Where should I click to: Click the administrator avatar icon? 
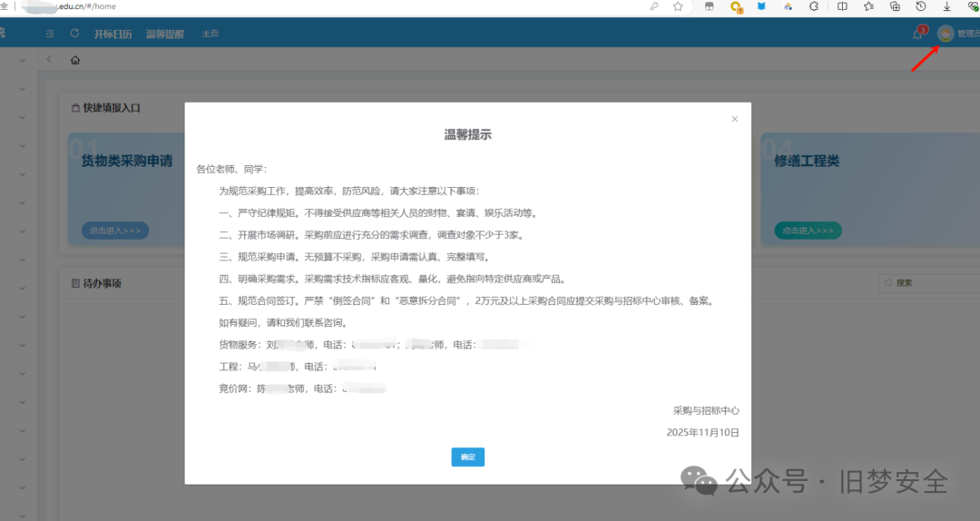pos(945,34)
